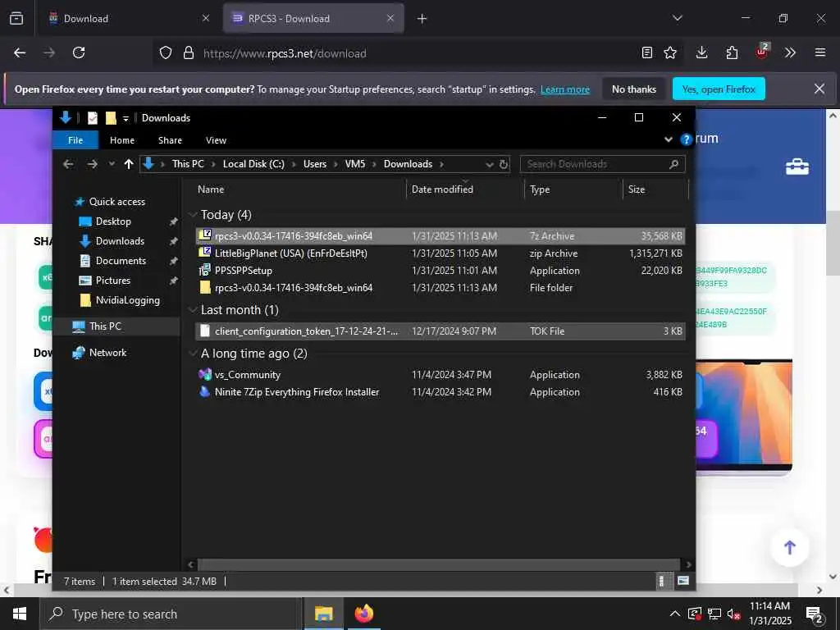
Task: Dismiss the Firefox startup notification bar
Action: (x=819, y=89)
